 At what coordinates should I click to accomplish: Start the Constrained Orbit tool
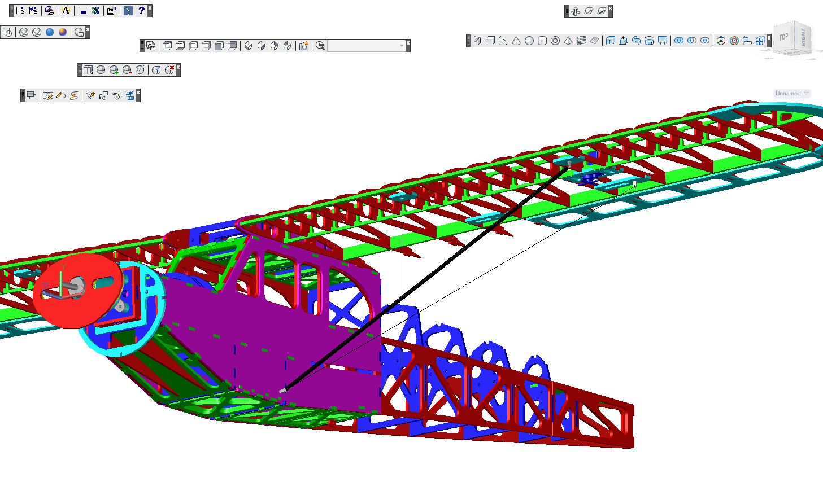(x=576, y=11)
